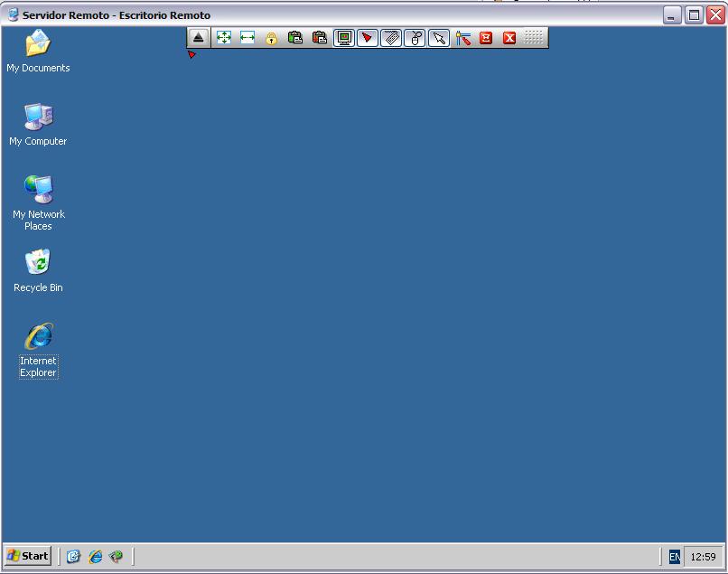This screenshot has height=574, width=728.
Task: Click the red square disconnect icon
Action: click(x=486, y=38)
